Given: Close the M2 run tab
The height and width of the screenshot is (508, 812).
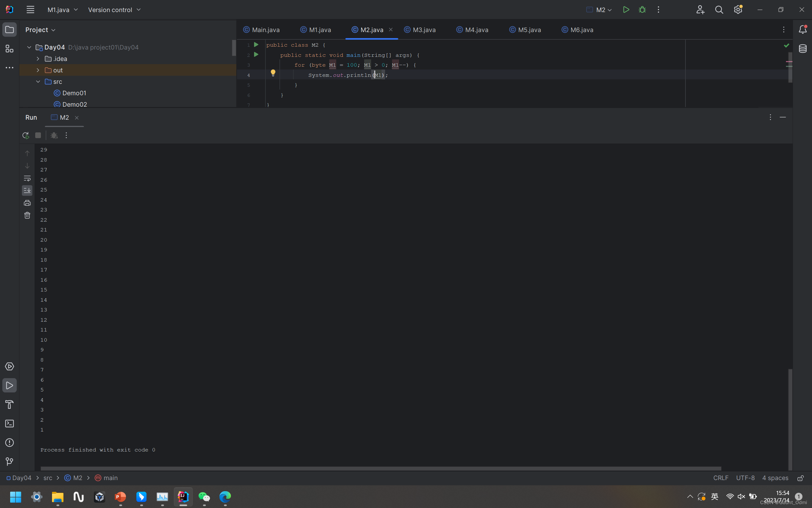Looking at the screenshot, I should (x=76, y=117).
